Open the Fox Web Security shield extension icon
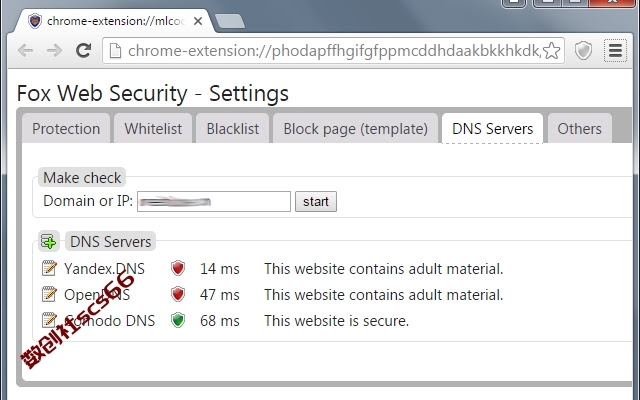The image size is (640, 400). pyautogui.click(x=583, y=51)
